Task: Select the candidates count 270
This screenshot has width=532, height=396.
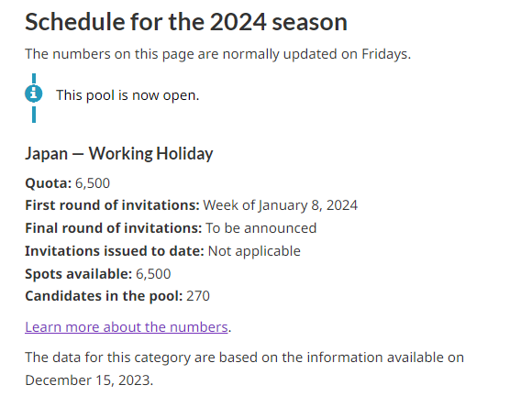Action: pos(198,296)
